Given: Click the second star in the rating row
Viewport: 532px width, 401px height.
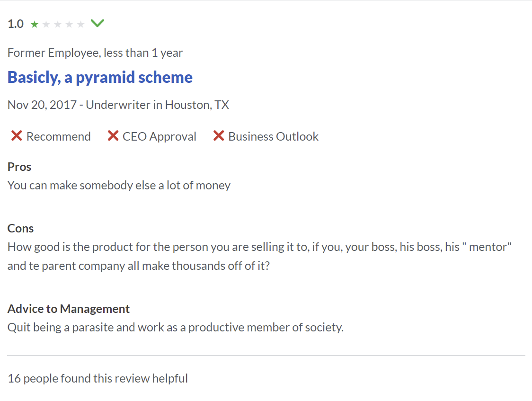Looking at the screenshot, I should (x=46, y=25).
